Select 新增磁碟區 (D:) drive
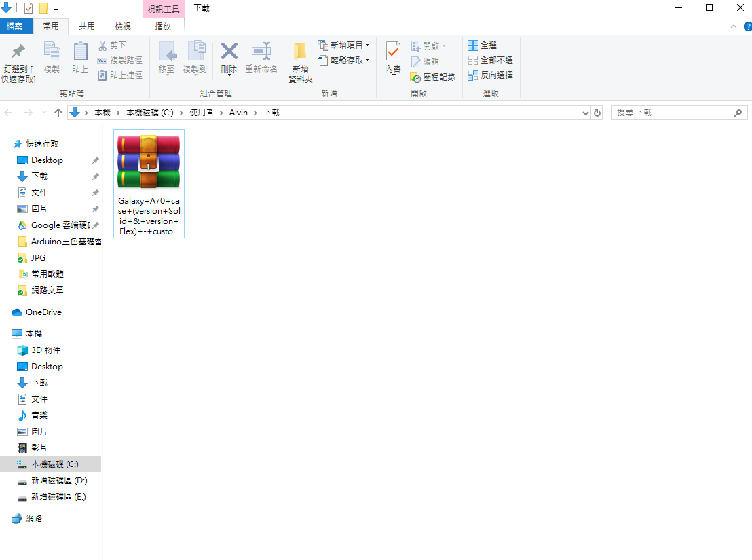 (53, 481)
